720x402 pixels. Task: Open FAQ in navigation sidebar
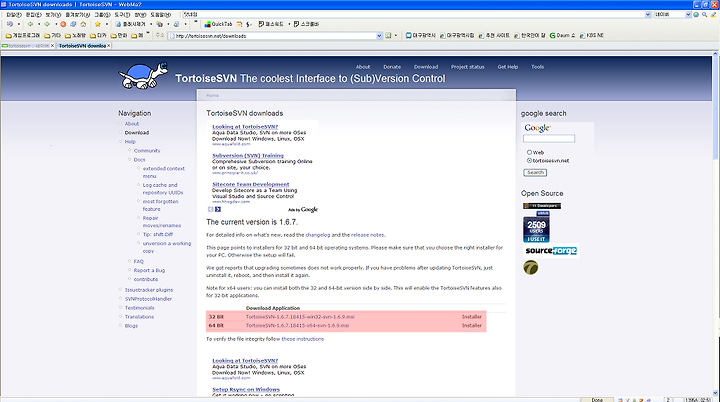139,261
